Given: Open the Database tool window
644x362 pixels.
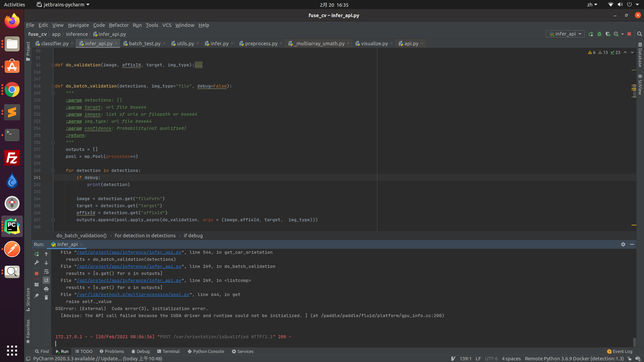Looking at the screenshot, I should click(640, 55).
